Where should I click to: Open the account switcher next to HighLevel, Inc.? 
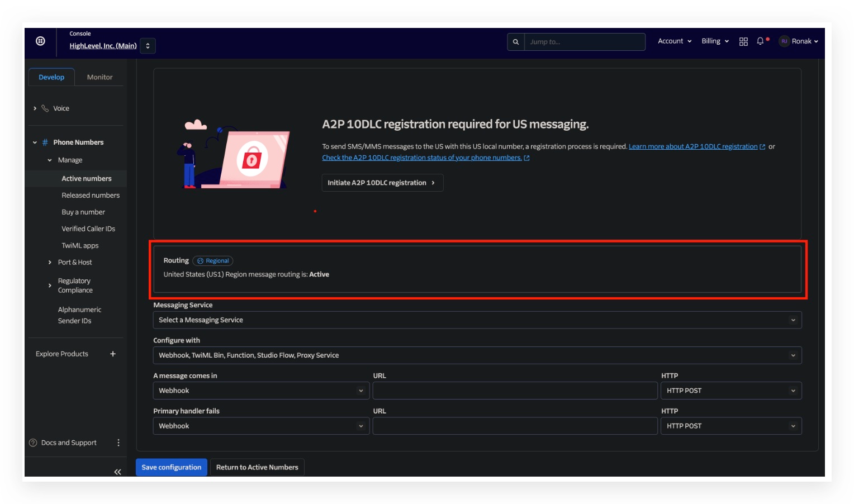point(148,46)
